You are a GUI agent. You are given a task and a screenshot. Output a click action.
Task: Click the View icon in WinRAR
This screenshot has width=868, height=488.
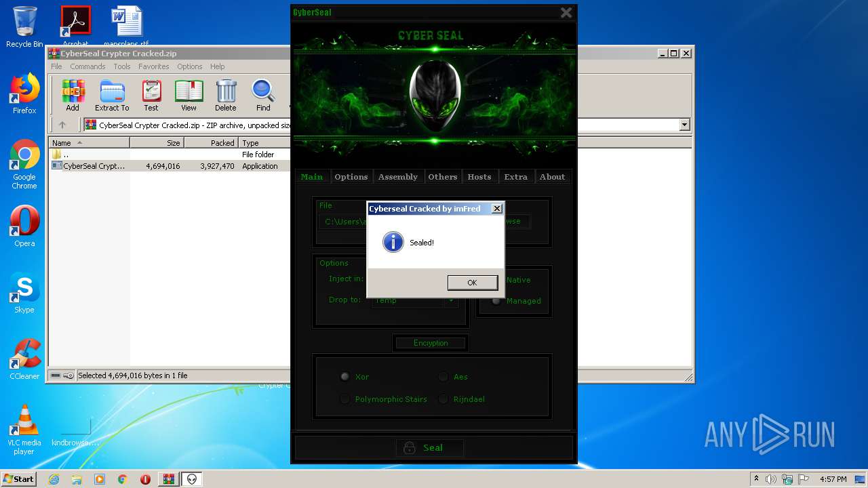tap(189, 96)
